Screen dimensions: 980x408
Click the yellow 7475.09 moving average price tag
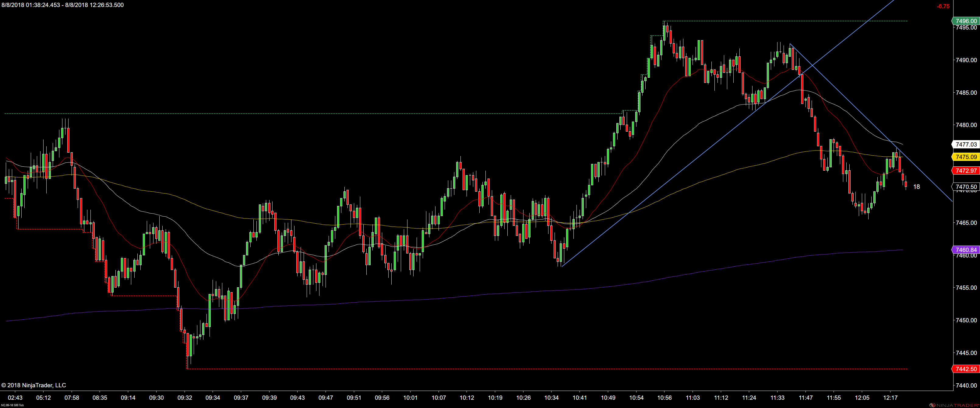point(965,157)
